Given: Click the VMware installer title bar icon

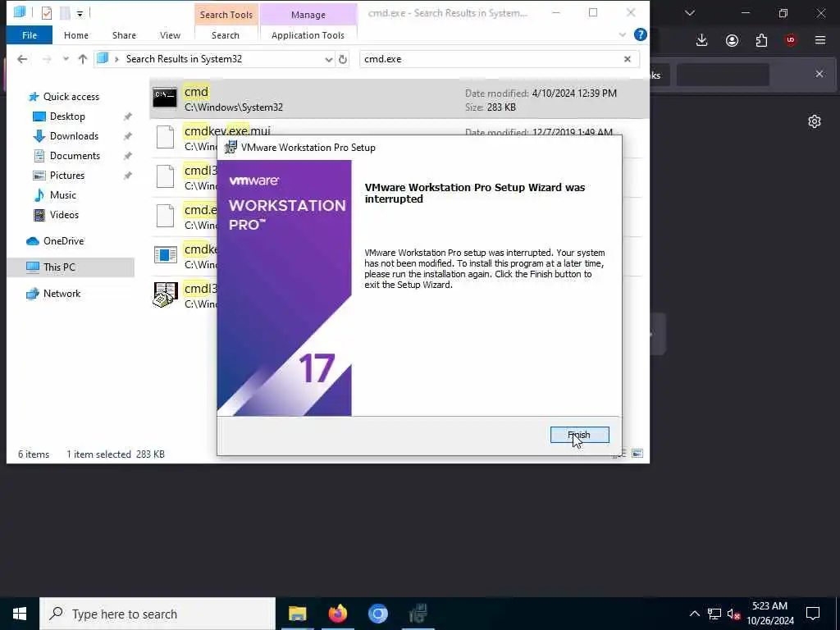Looking at the screenshot, I should [x=231, y=148].
